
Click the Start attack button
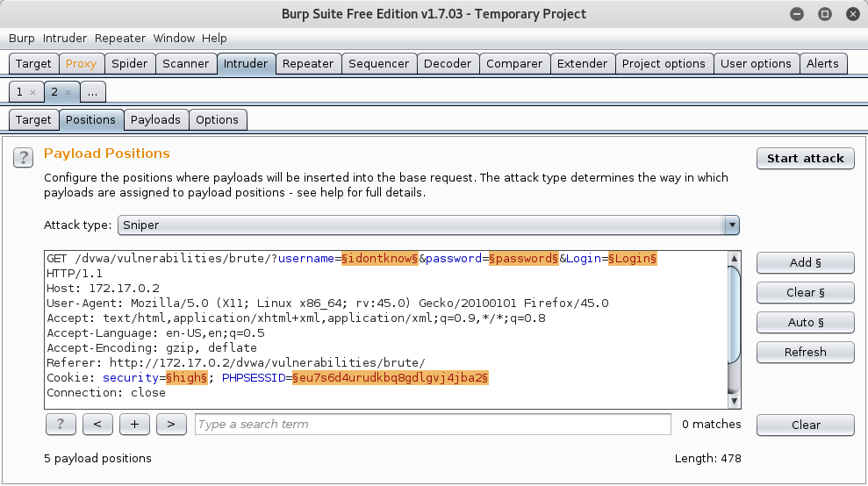coord(806,158)
